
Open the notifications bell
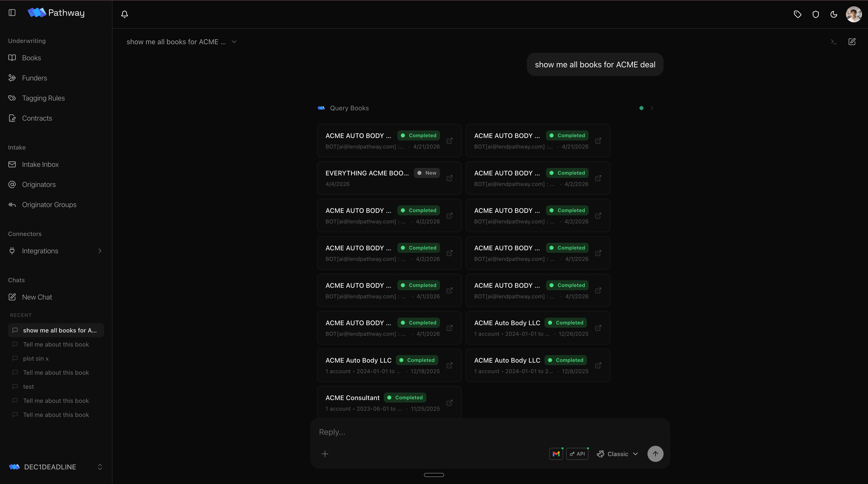[124, 14]
